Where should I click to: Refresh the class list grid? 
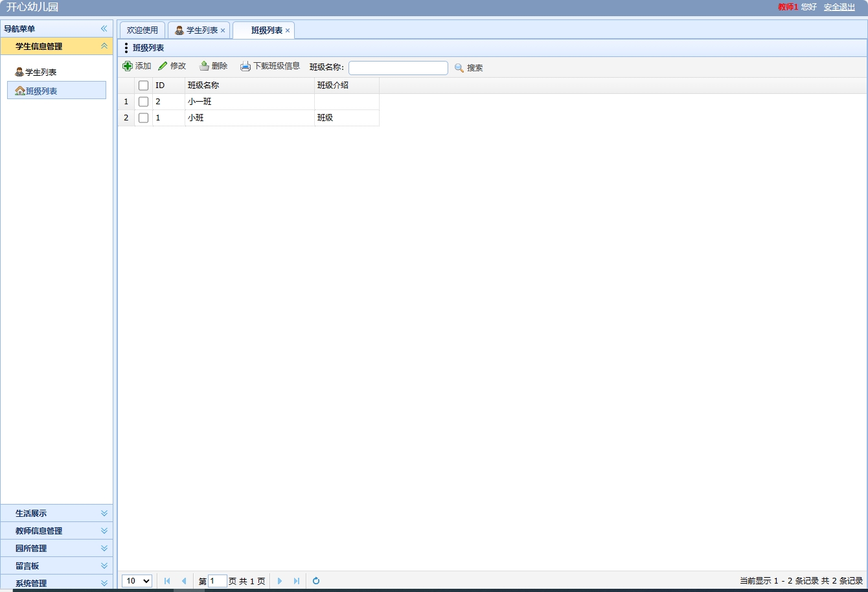coord(316,581)
